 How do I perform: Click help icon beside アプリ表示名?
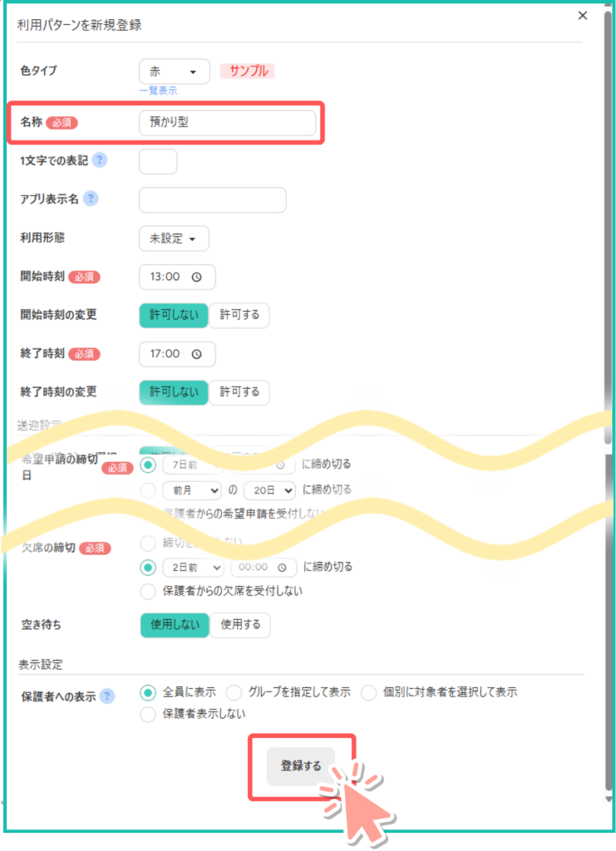91,199
